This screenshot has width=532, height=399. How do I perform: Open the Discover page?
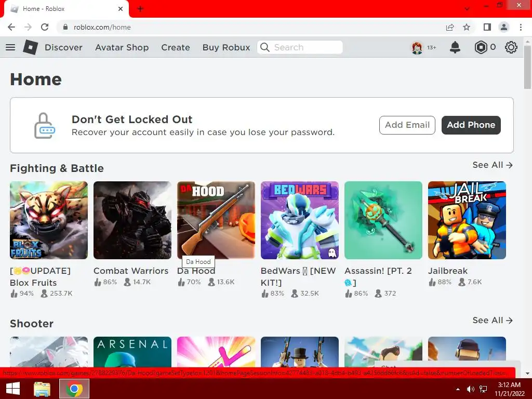[x=63, y=47]
